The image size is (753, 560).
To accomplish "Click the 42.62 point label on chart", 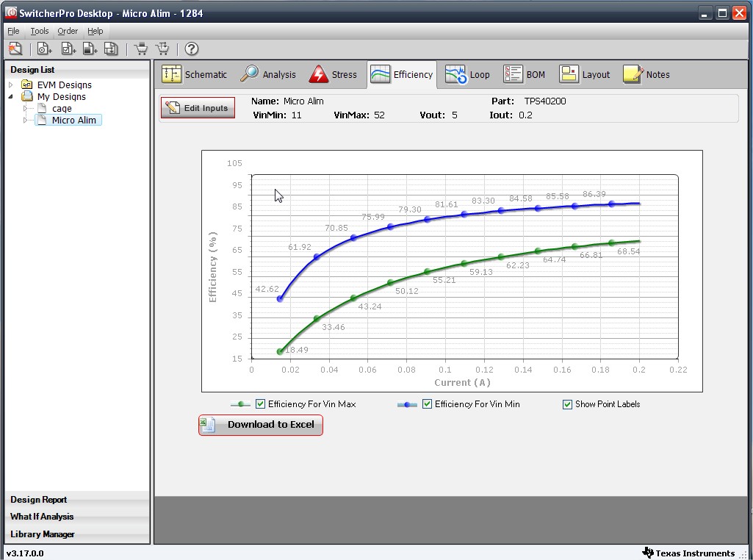I will [267, 289].
